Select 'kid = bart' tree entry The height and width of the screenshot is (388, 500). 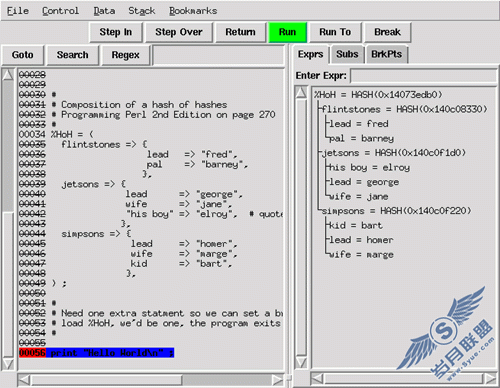(356, 226)
